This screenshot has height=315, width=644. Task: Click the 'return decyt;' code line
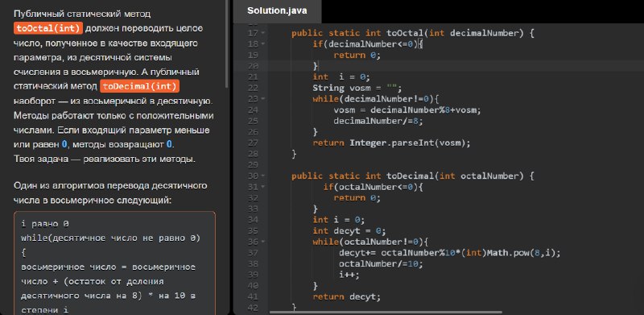coord(347,297)
